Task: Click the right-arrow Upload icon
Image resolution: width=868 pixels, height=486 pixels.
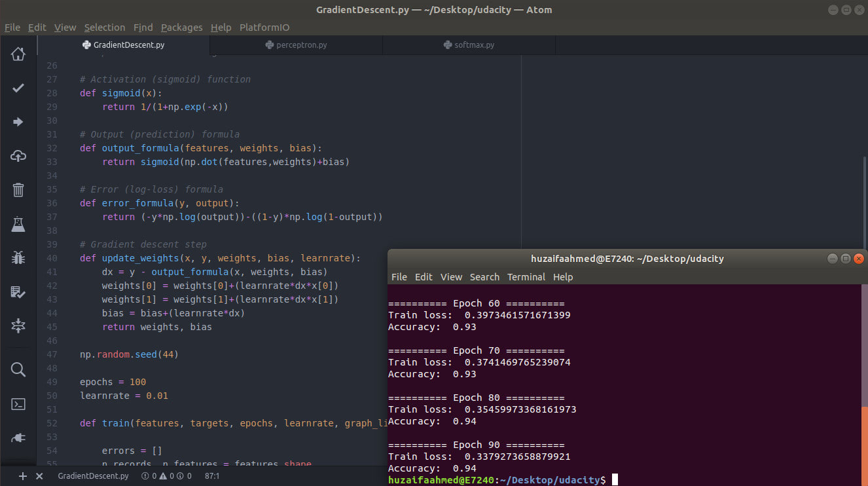Action: pyautogui.click(x=18, y=122)
